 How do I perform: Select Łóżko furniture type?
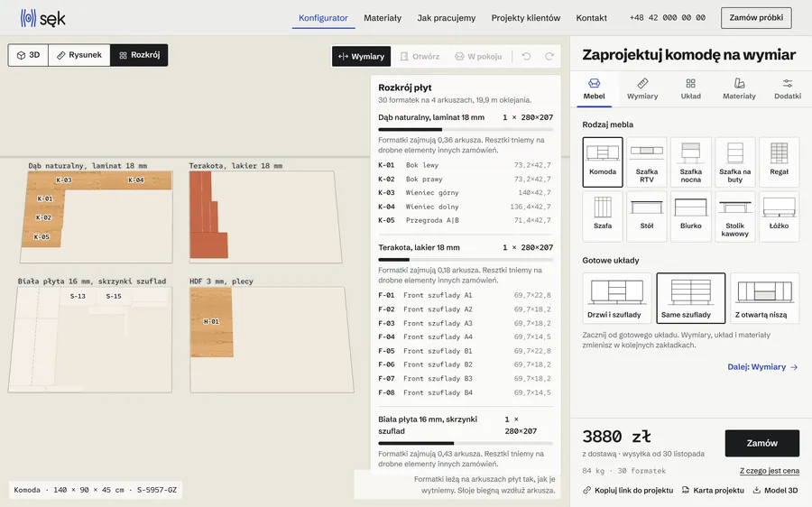click(x=779, y=217)
